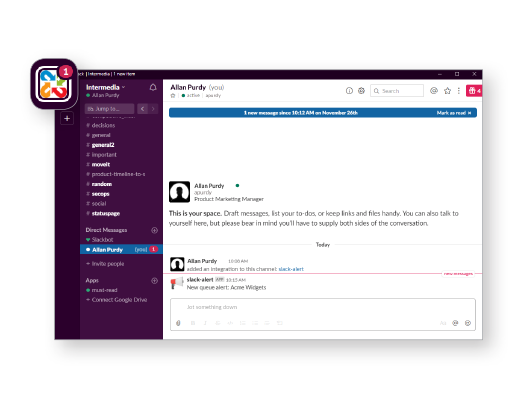This screenshot has width=529, height=405.
Task: Click the 1 new message banner
Action: click(x=301, y=113)
